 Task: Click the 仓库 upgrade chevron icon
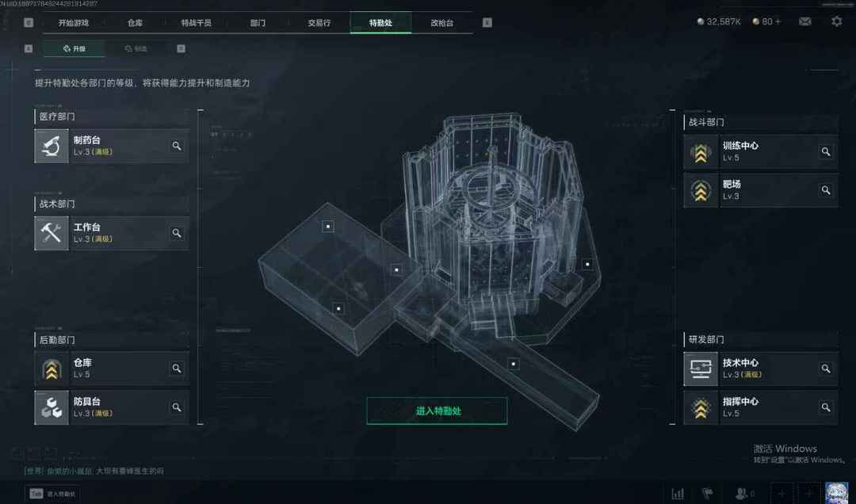point(52,368)
